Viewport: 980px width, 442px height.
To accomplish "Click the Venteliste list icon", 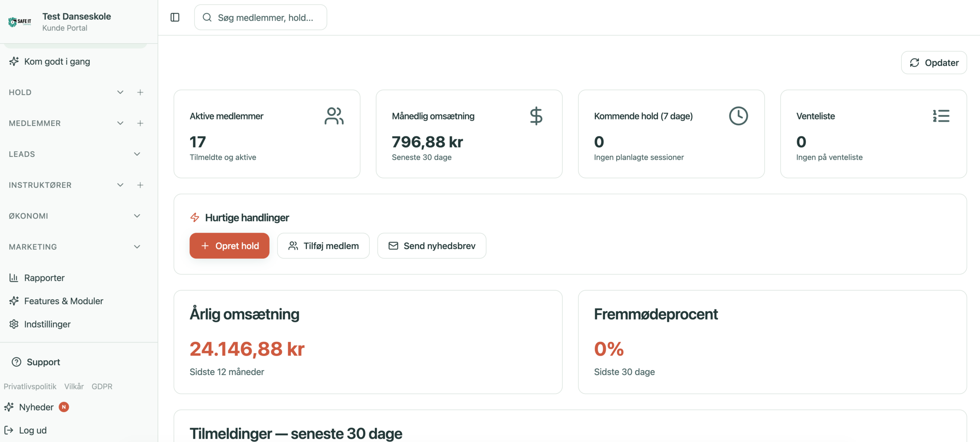I will 941,116.
